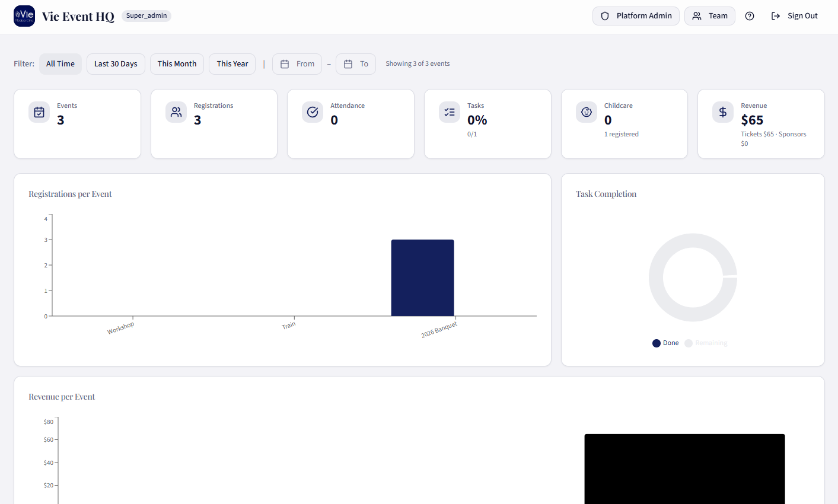Apply the This Year filter
This screenshot has width=838, height=504.
[x=232, y=64]
